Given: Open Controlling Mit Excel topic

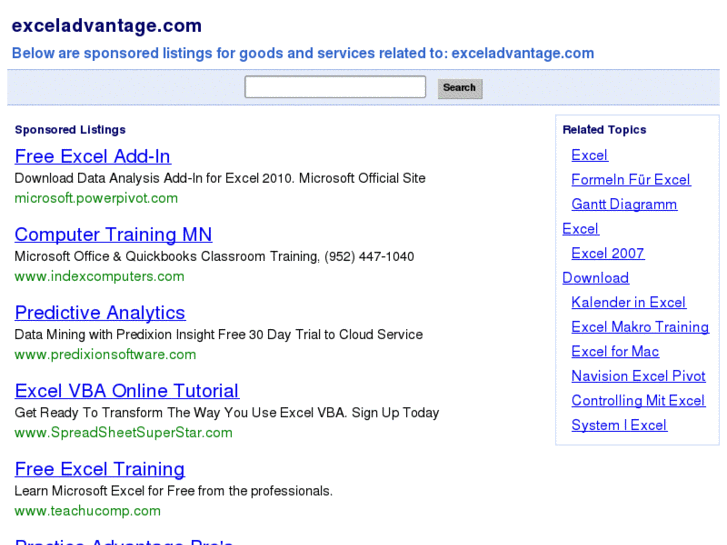Looking at the screenshot, I should point(638,401).
